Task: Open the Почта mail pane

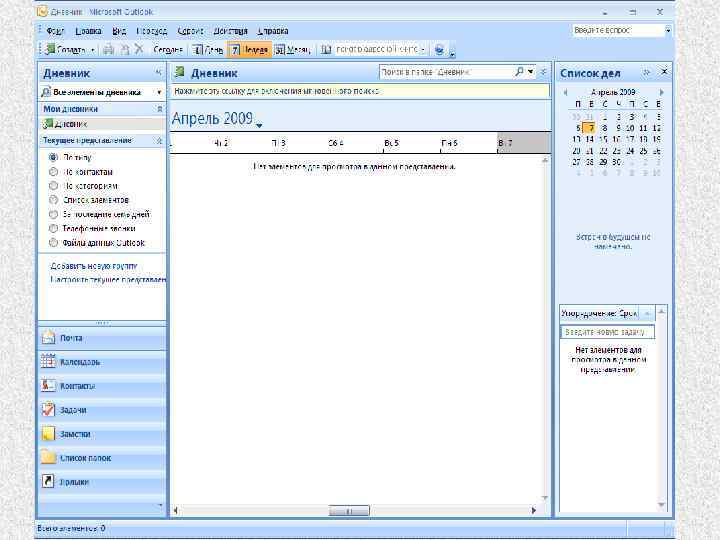Action: pos(102,338)
